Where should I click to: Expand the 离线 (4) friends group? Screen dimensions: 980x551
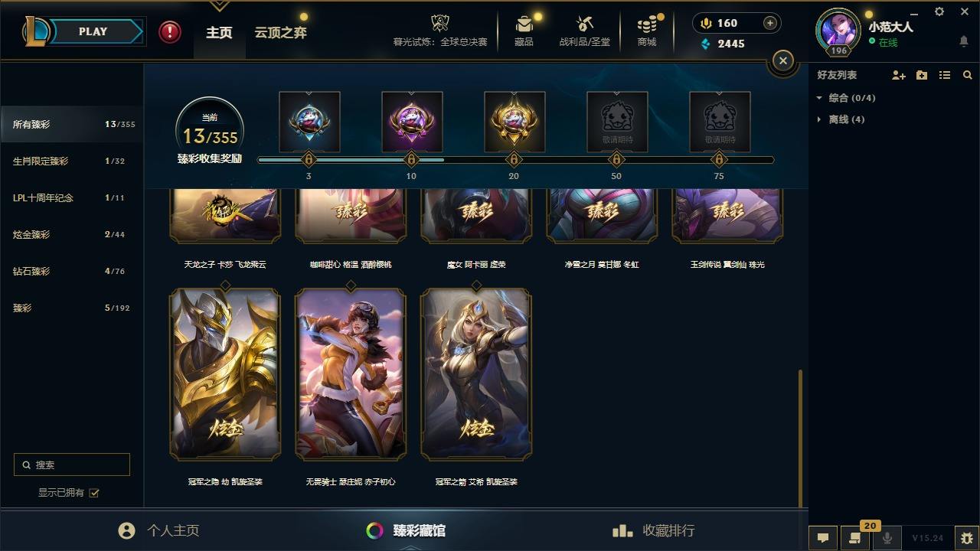[841, 119]
